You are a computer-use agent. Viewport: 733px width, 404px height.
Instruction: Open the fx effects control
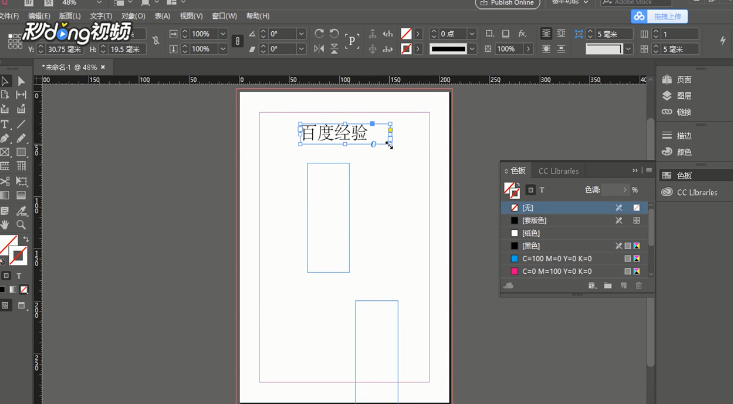(522, 34)
